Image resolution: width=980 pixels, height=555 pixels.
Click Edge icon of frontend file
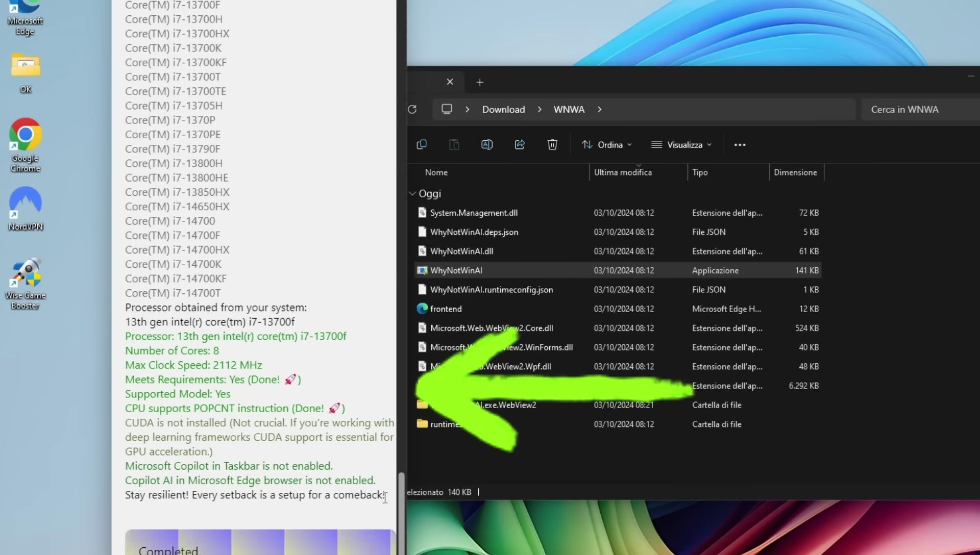(422, 309)
